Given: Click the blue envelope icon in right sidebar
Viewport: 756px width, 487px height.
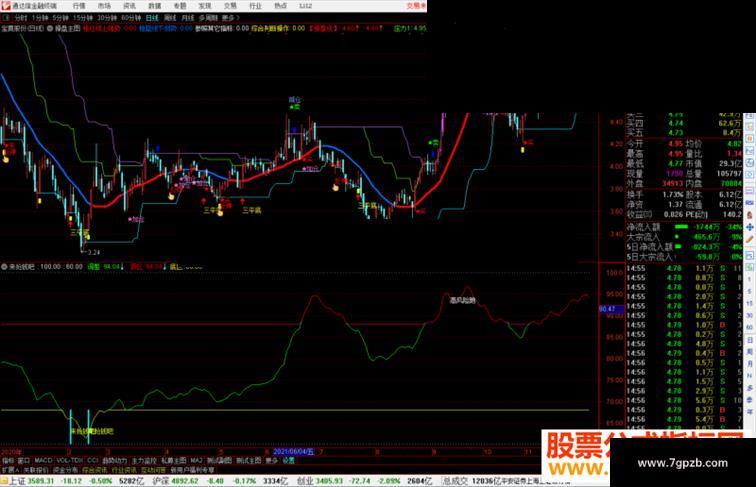Looking at the screenshot, I should (x=750, y=203).
